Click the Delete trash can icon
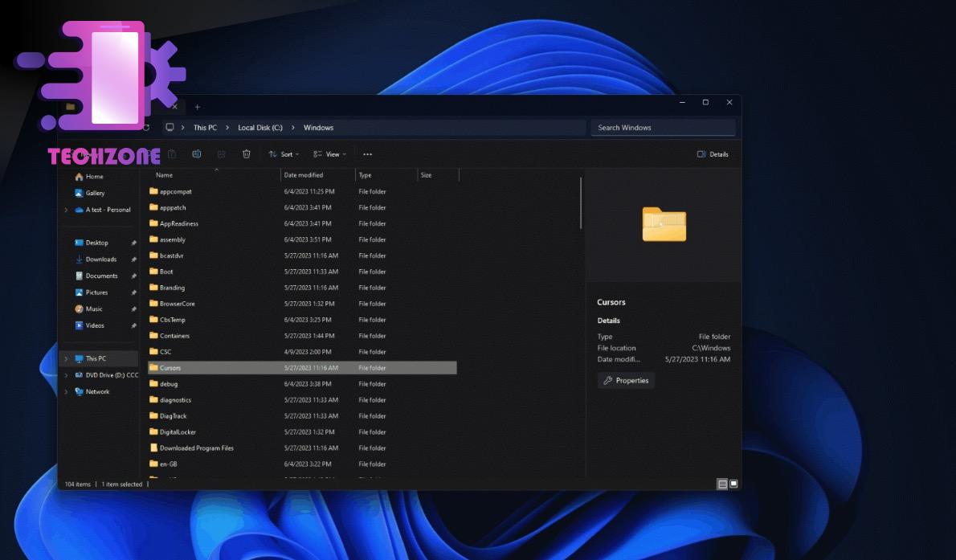Viewport: 956px width, 560px height. (247, 154)
